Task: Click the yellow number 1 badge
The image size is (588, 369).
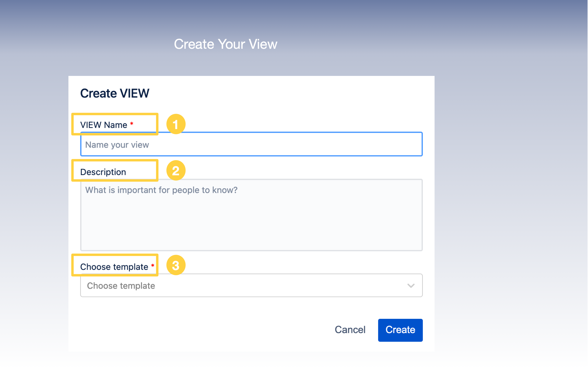Action: (x=176, y=124)
